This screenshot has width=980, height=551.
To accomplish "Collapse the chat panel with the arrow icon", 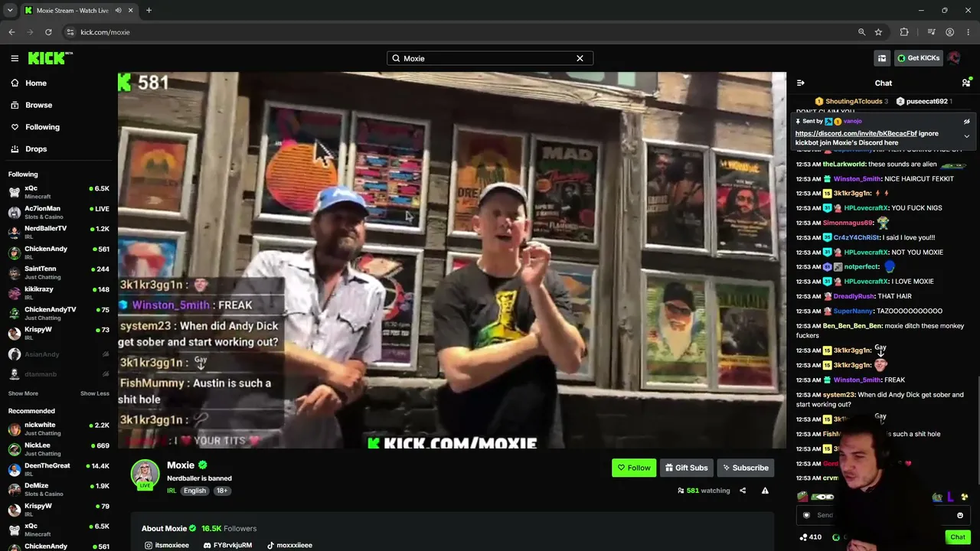I will 800,83.
